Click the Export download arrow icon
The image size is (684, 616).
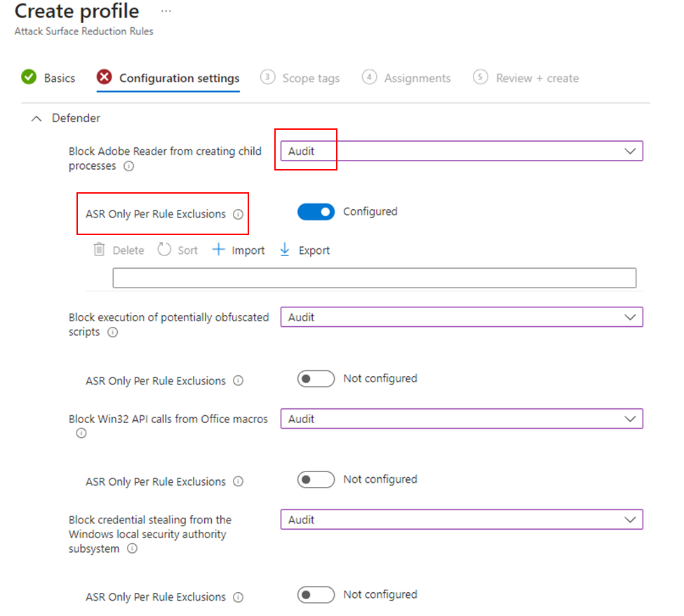(x=284, y=250)
